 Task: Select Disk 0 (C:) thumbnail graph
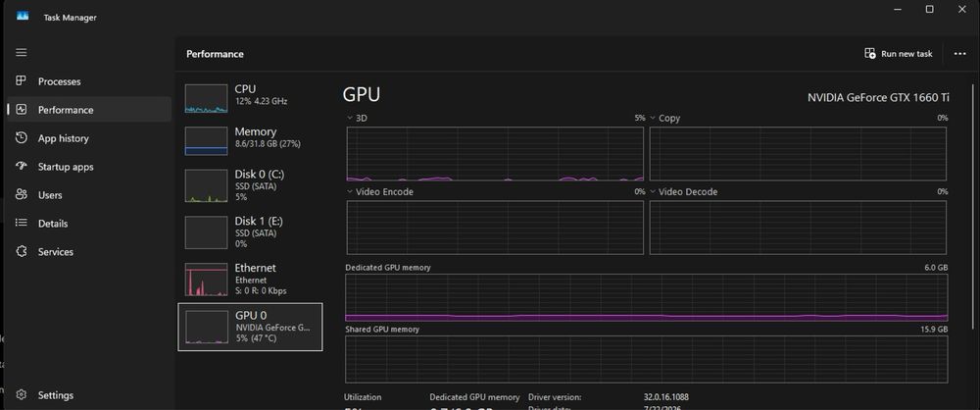coord(206,185)
